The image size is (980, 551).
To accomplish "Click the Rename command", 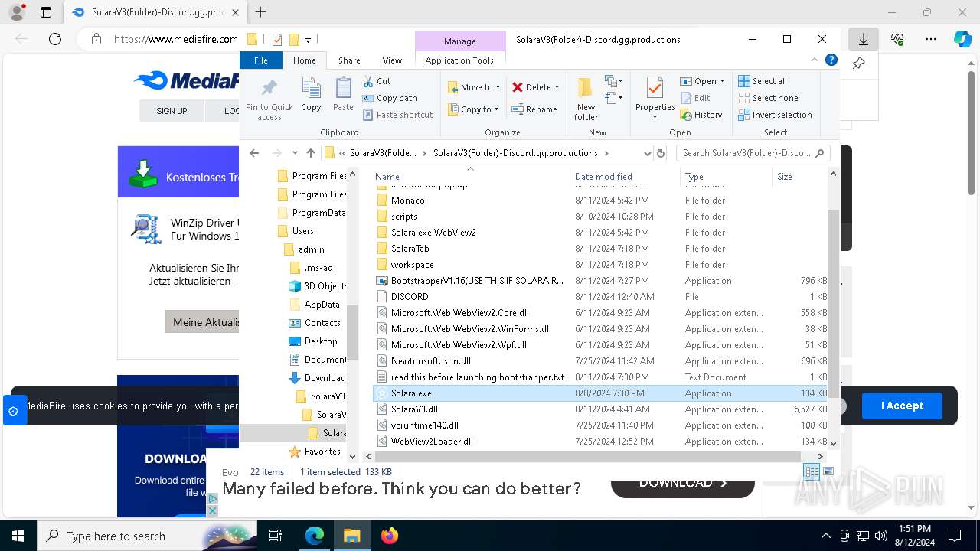I will [534, 109].
